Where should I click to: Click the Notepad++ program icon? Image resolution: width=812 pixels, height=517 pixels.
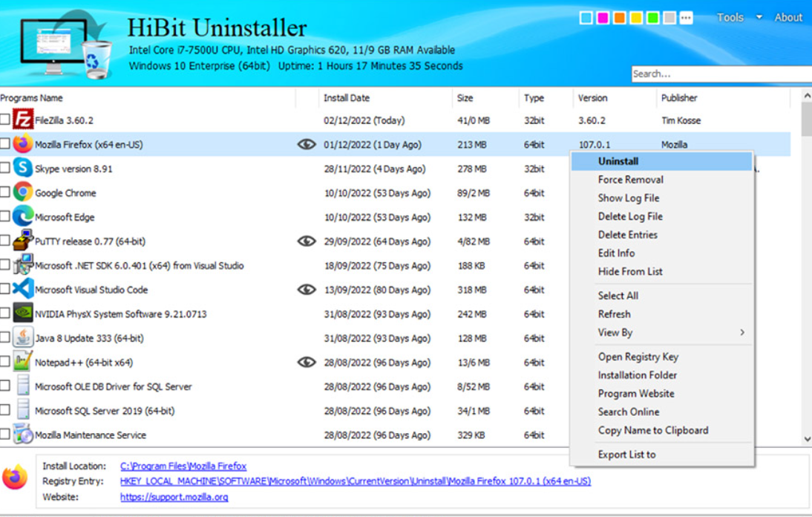(x=23, y=362)
